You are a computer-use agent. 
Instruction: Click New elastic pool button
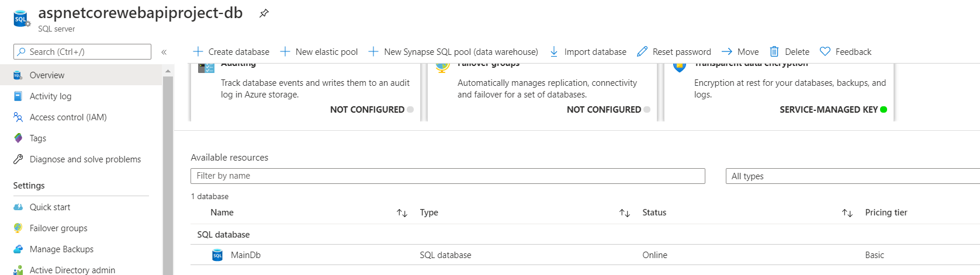[x=319, y=52]
